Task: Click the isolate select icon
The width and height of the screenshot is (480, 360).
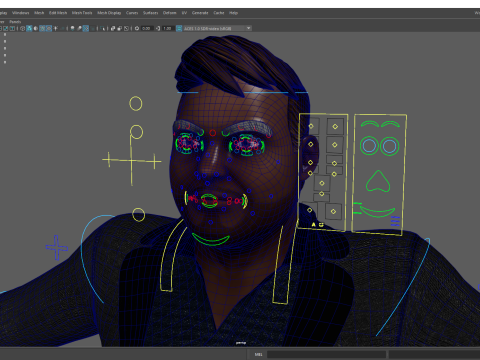Action: point(102,28)
